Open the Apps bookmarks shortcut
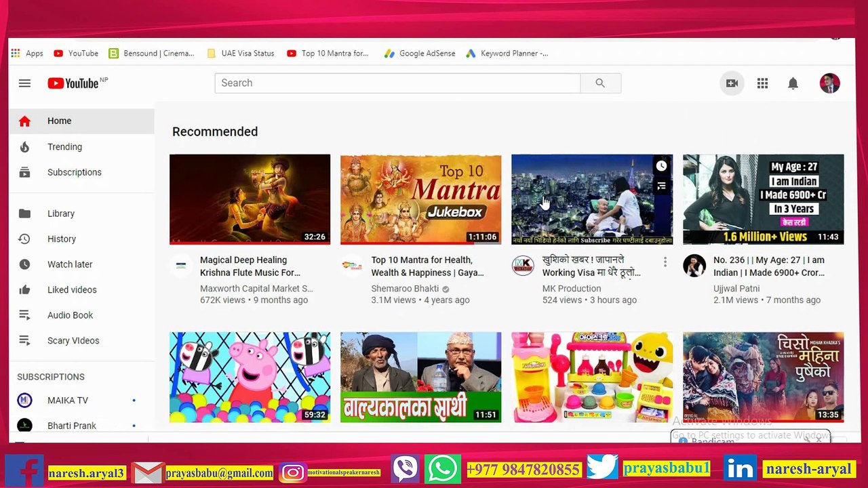The image size is (868, 488). click(x=26, y=54)
